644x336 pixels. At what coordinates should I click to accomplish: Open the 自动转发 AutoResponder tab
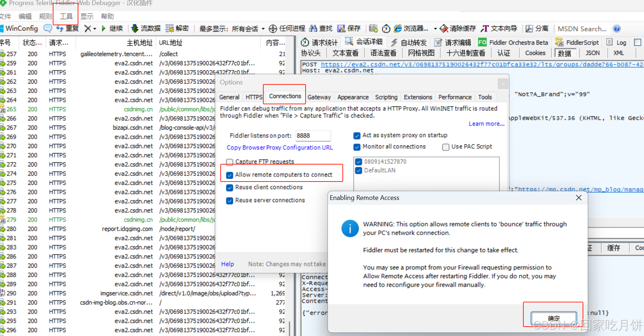click(409, 42)
